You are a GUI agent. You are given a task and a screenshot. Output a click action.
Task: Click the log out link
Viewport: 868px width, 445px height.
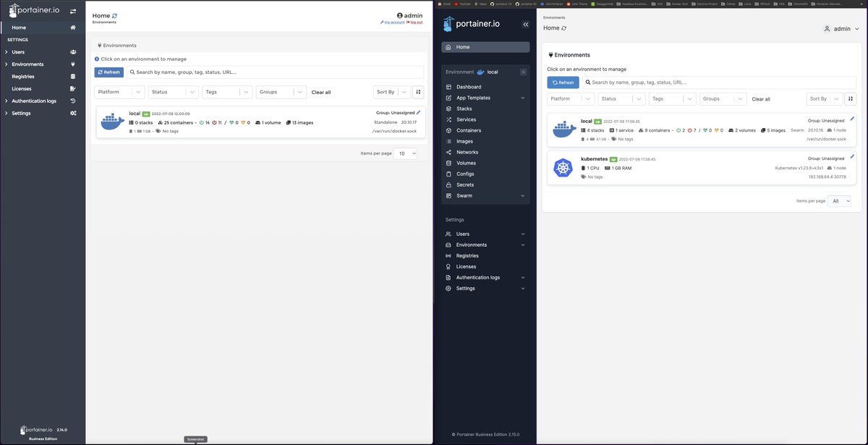pos(415,22)
